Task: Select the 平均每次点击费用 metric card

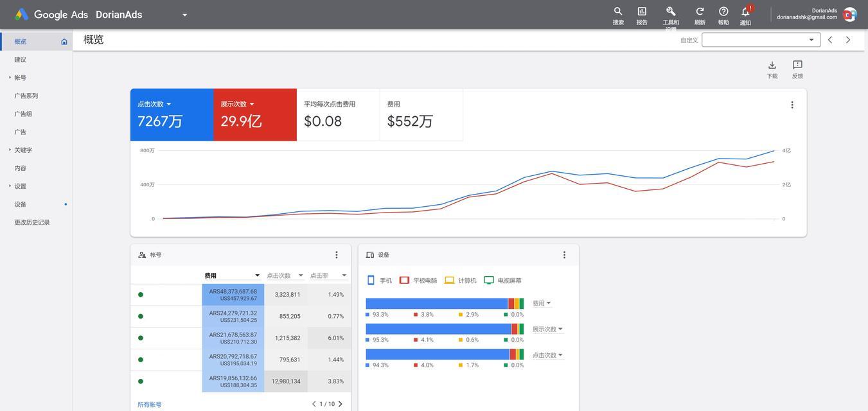Action: (x=338, y=115)
